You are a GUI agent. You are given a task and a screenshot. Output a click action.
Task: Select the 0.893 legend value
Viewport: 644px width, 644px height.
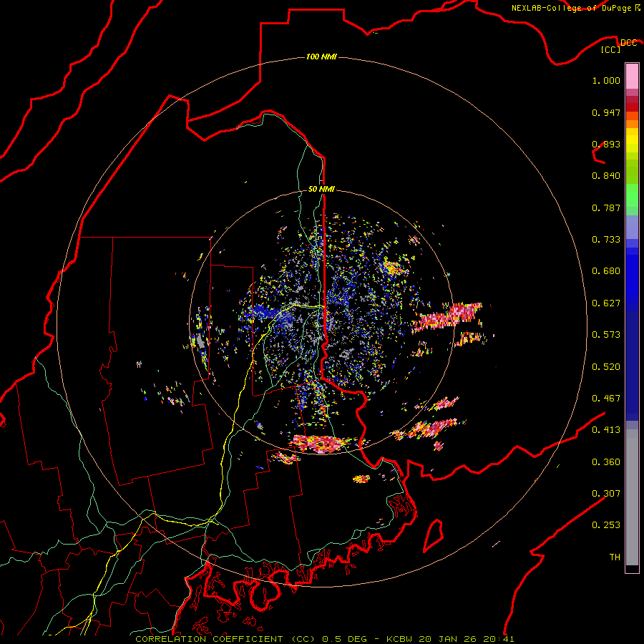(606, 144)
